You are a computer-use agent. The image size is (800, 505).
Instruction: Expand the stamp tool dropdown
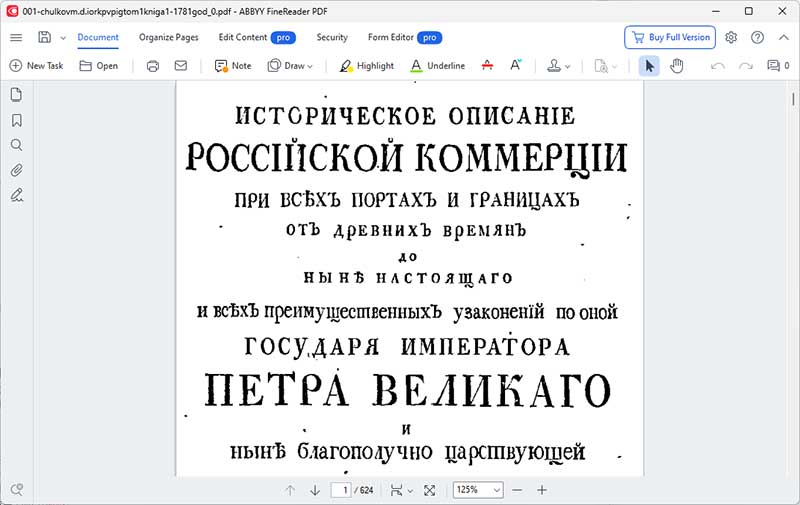tap(558, 66)
